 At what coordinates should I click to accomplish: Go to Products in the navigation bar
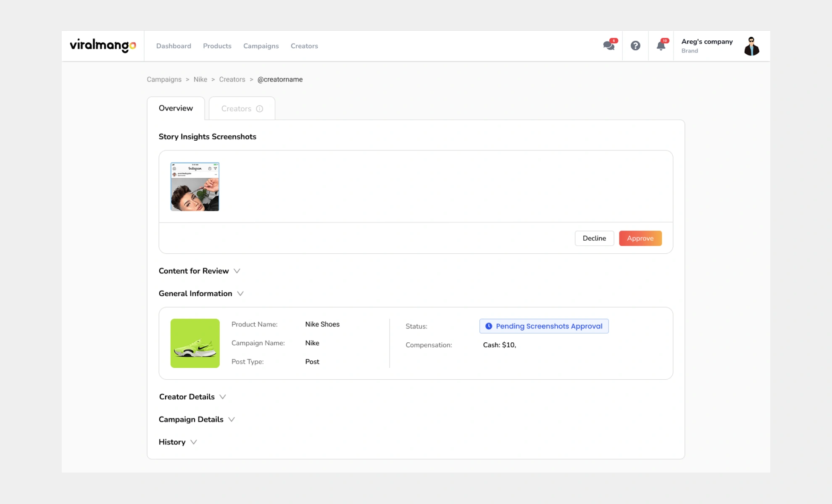click(x=217, y=46)
